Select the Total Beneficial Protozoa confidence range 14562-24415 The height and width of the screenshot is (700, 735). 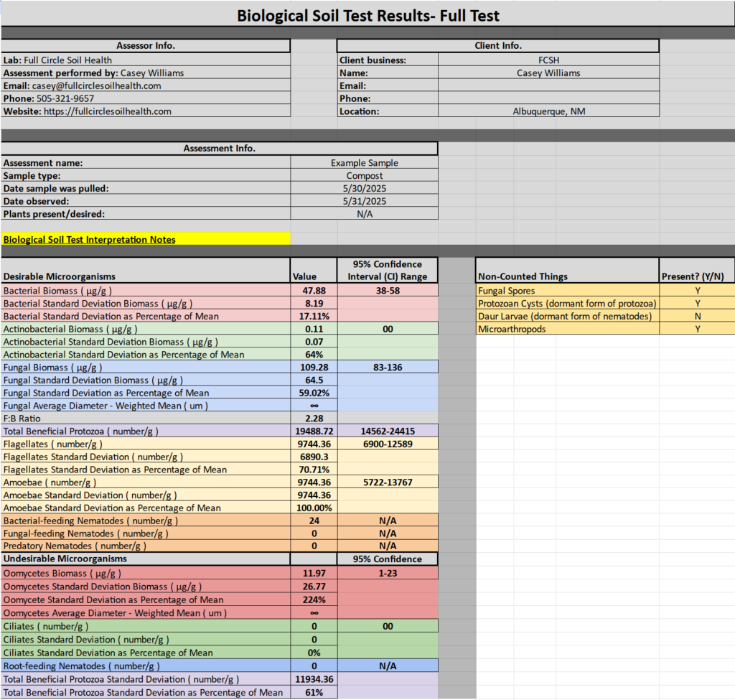(387, 431)
